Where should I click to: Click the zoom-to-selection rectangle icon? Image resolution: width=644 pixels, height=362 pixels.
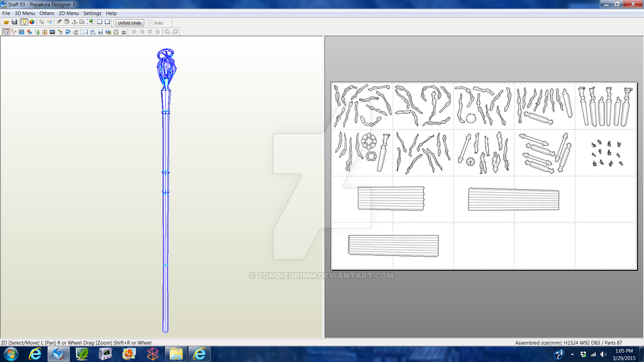(85, 32)
